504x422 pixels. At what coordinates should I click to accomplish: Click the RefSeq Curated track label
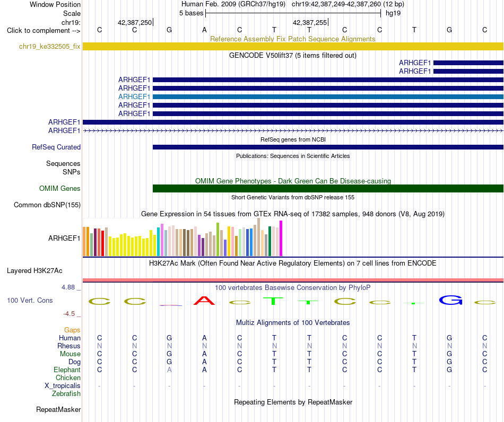pyautogui.click(x=56, y=147)
